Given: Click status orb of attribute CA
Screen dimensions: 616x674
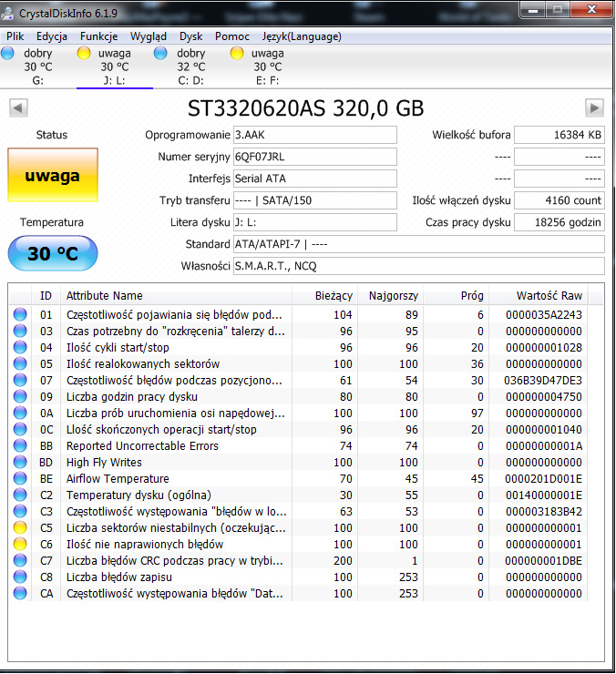Looking at the screenshot, I should [20, 593].
